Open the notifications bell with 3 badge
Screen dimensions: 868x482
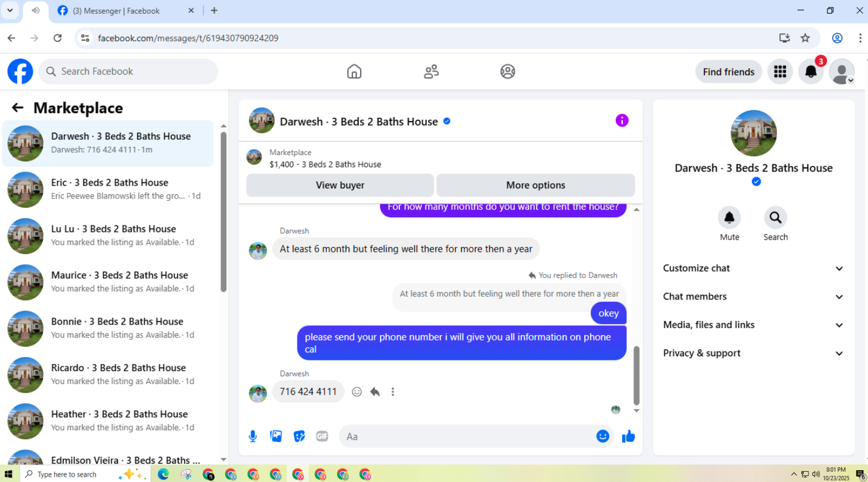click(x=811, y=72)
